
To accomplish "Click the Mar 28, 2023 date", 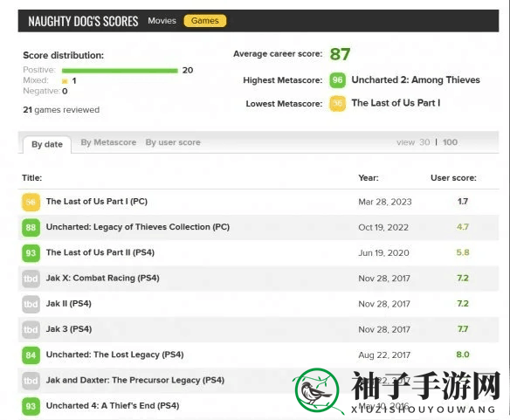I will pyautogui.click(x=385, y=202).
